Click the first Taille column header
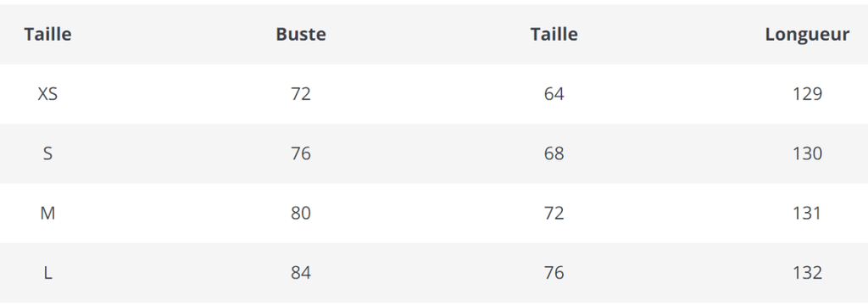 (x=47, y=34)
